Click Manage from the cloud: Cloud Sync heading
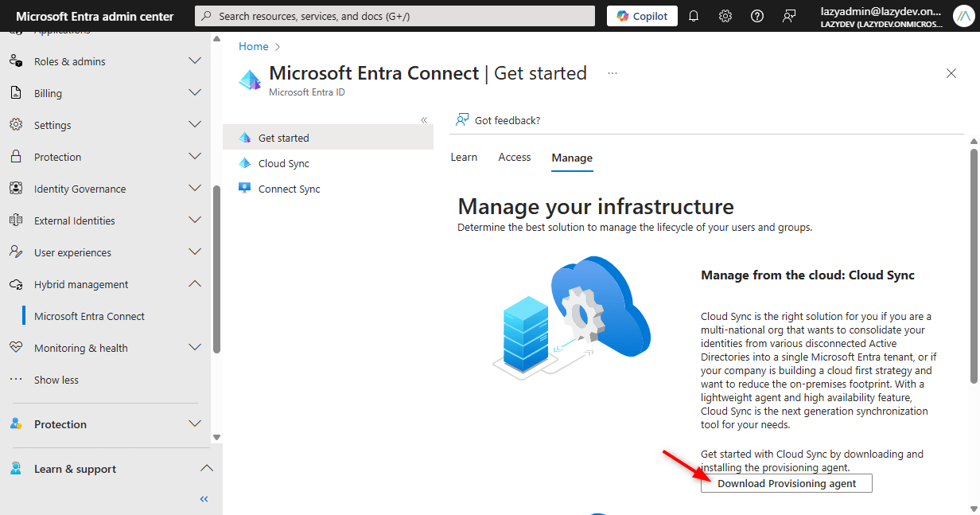The height and width of the screenshot is (515, 980). click(x=807, y=275)
